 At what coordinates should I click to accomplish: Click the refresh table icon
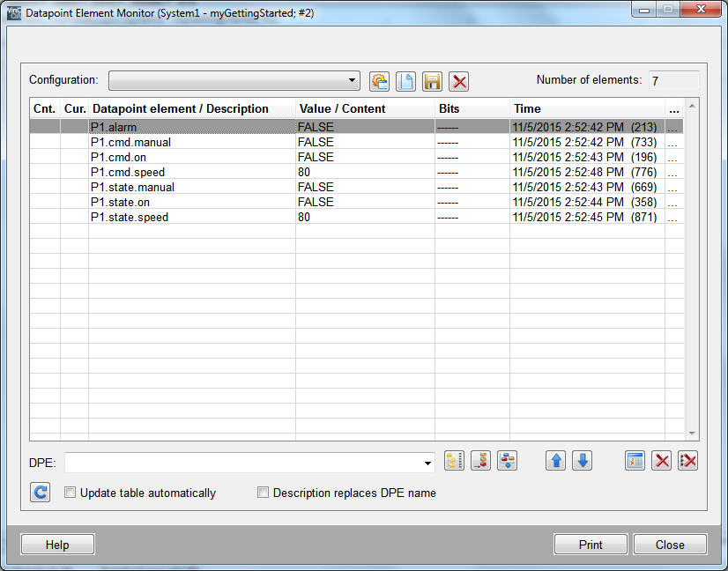pyautogui.click(x=40, y=493)
